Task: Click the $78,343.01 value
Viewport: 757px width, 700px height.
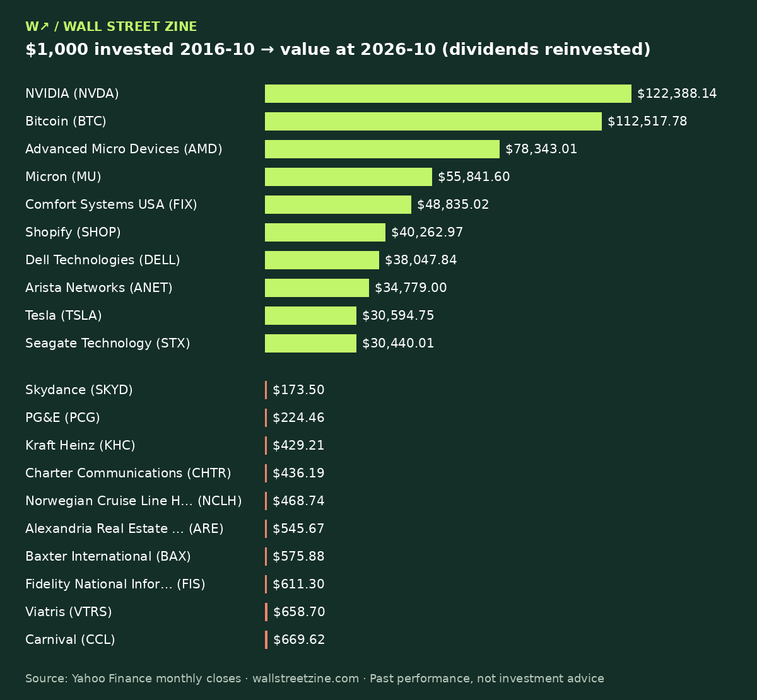Action: 541,149
